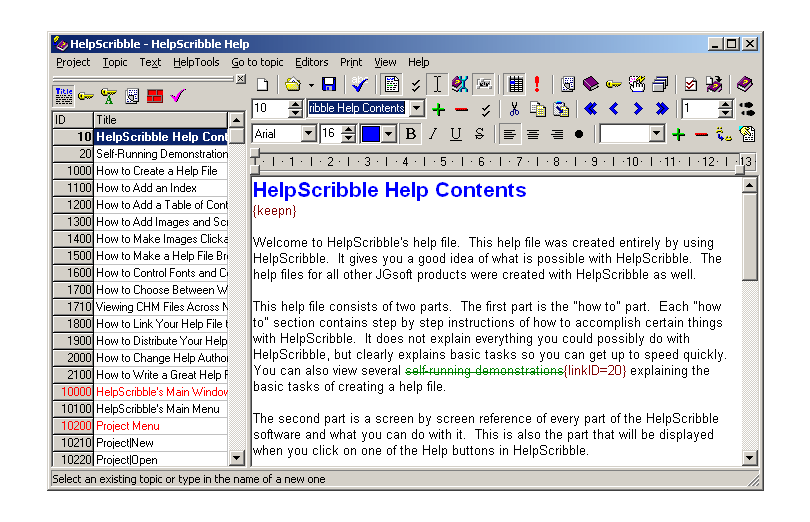Click the hand with lightning bolt icon
Viewport: 810px width, 522px height.
[x=637, y=84]
